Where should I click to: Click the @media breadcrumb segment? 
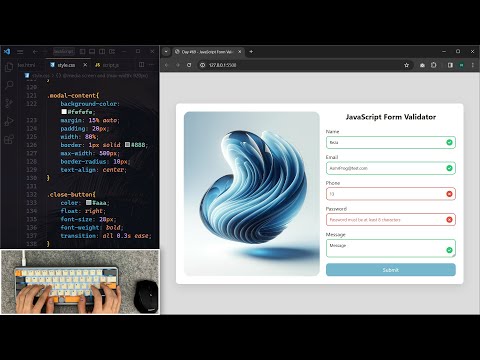(105, 76)
